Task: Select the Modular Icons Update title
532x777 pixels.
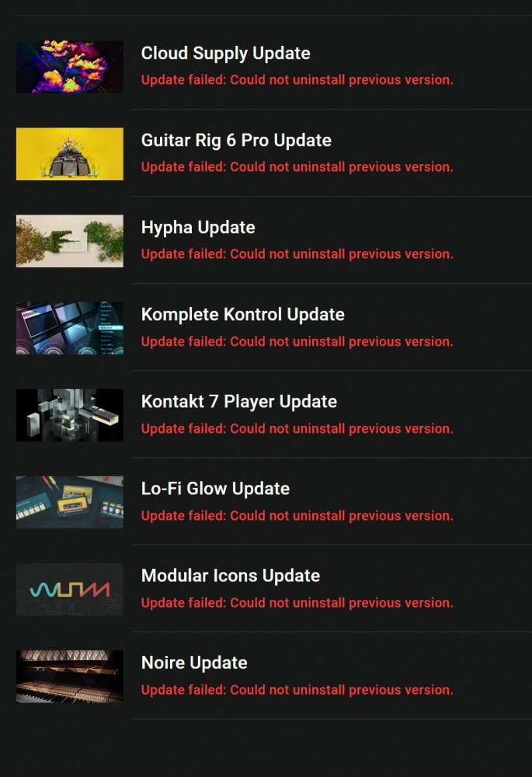Action: [231, 576]
